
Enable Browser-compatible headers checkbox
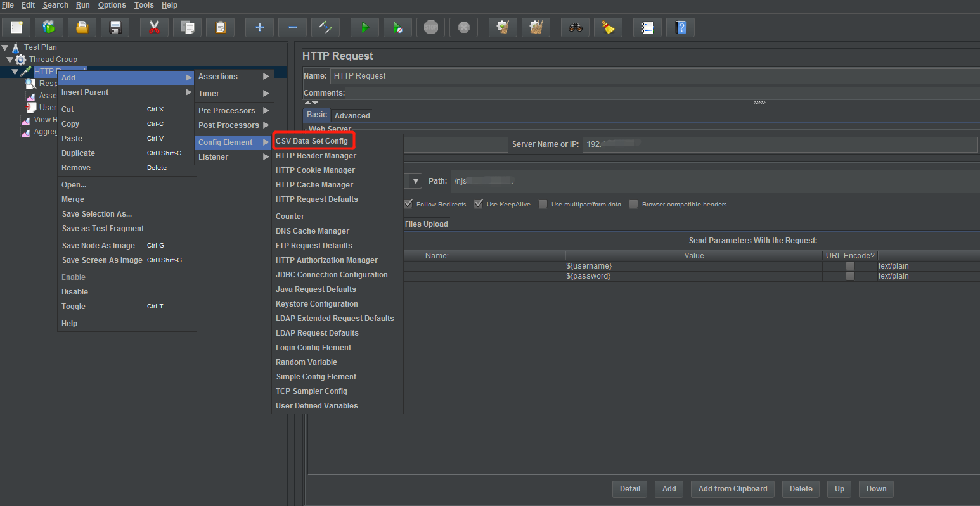click(633, 204)
